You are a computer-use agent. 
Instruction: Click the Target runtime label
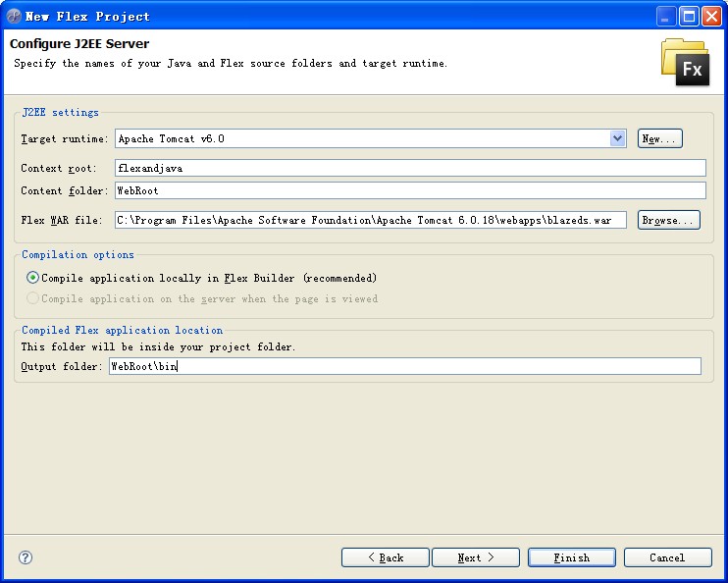point(64,139)
